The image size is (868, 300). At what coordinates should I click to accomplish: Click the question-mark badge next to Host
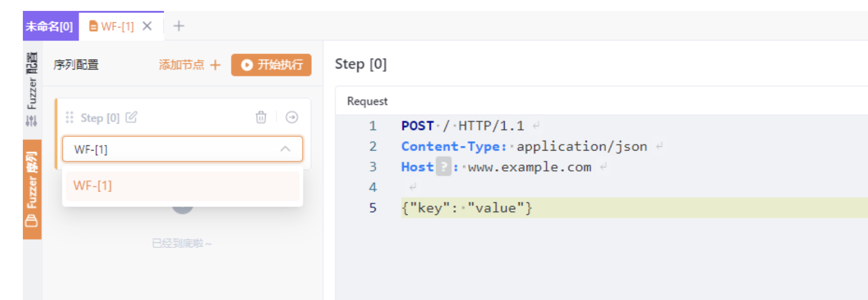443,167
